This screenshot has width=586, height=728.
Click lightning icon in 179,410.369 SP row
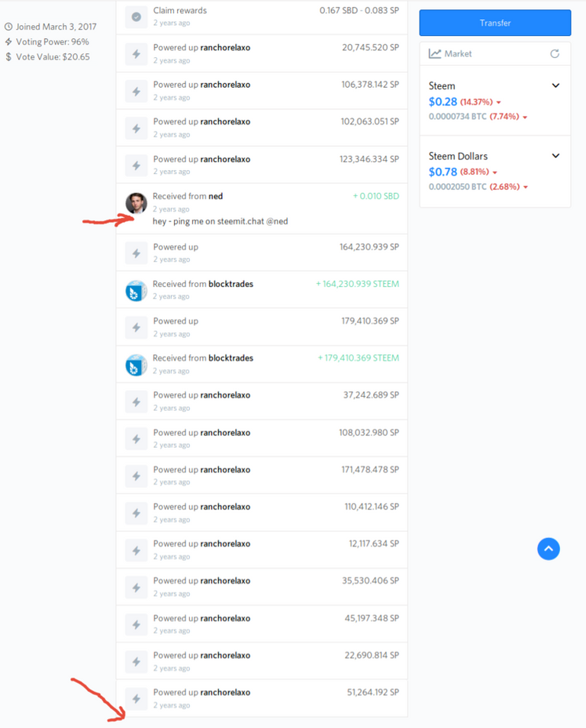click(x=136, y=328)
